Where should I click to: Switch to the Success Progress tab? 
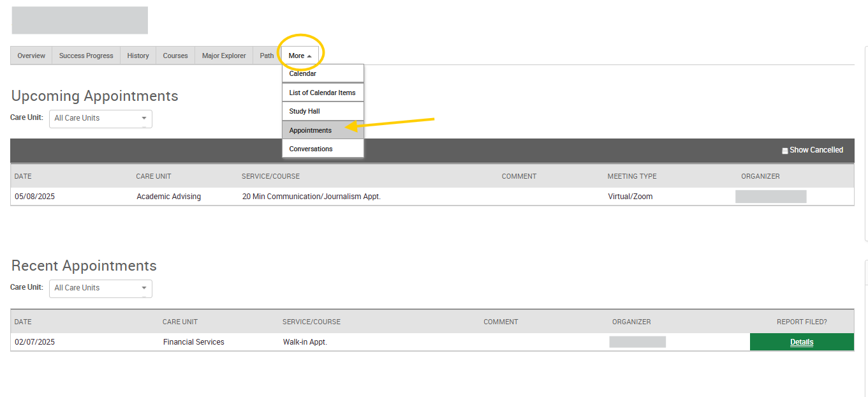(86, 56)
